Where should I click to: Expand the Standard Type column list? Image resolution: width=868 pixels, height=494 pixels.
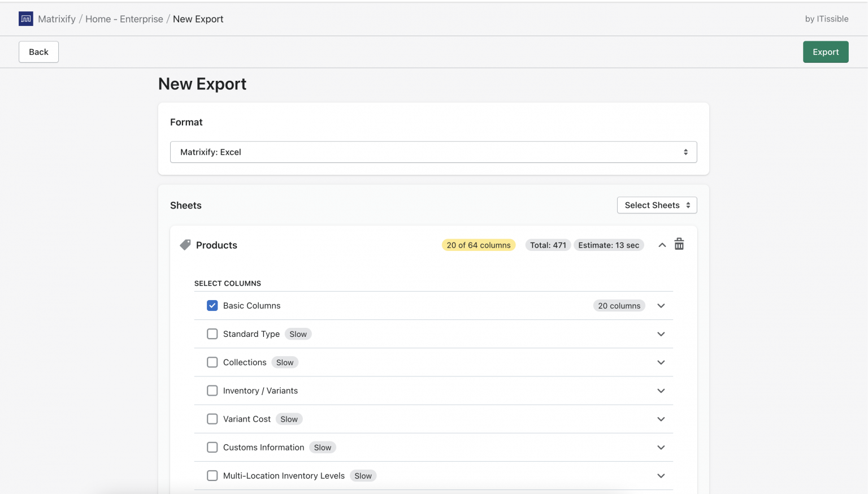pyautogui.click(x=661, y=333)
